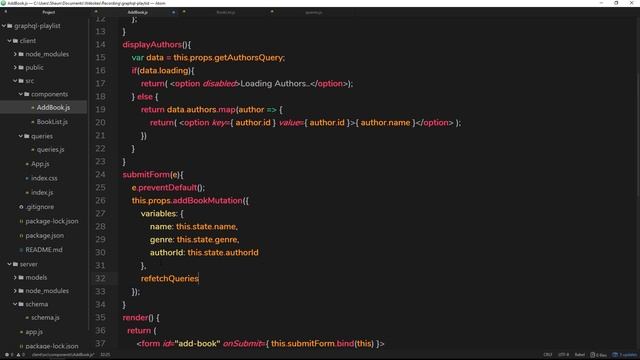Image resolution: width=640 pixels, height=360 pixels.
Task: Open package-lock.json under client folder
Action: pyautogui.click(x=52, y=221)
